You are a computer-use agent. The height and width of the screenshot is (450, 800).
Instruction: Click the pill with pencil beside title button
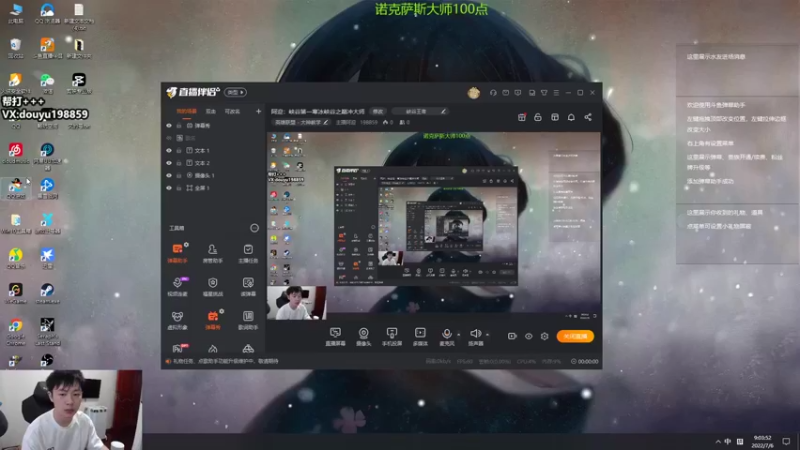pos(421,111)
